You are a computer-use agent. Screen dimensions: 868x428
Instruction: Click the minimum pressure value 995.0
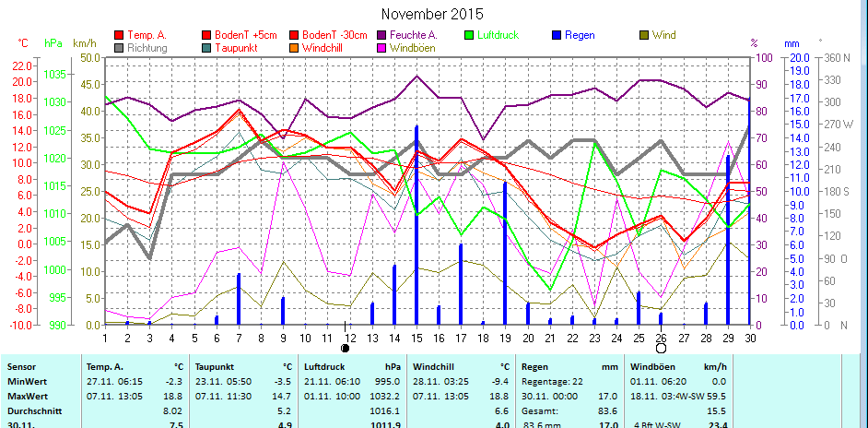click(388, 382)
